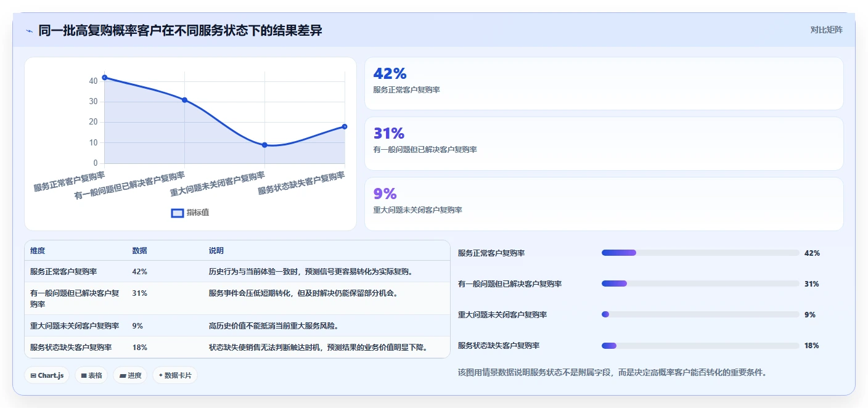Click the icon in 进度 tag
Screen dimensions: 868x408
coord(123,375)
